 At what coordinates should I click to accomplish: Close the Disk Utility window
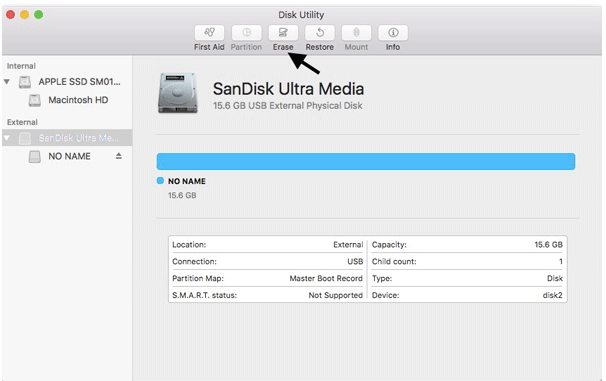click(10, 15)
